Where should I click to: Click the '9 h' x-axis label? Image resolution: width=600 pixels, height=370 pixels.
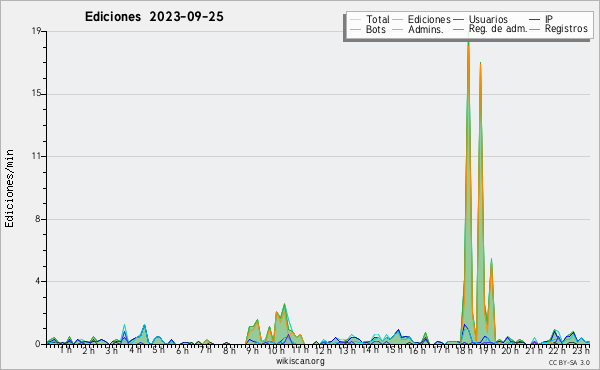[253, 350]
